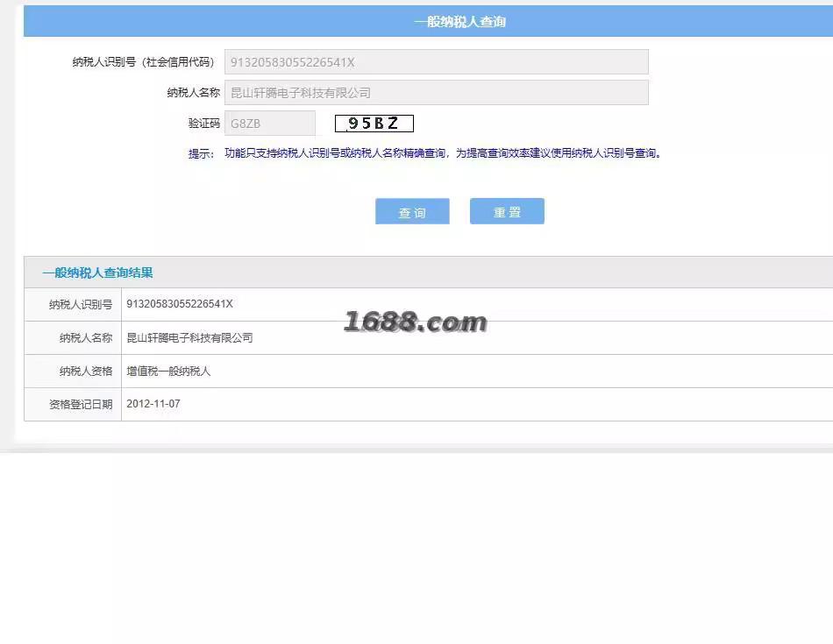
Task: Click the 验证码 captcha input field
Action: [270, 124]
